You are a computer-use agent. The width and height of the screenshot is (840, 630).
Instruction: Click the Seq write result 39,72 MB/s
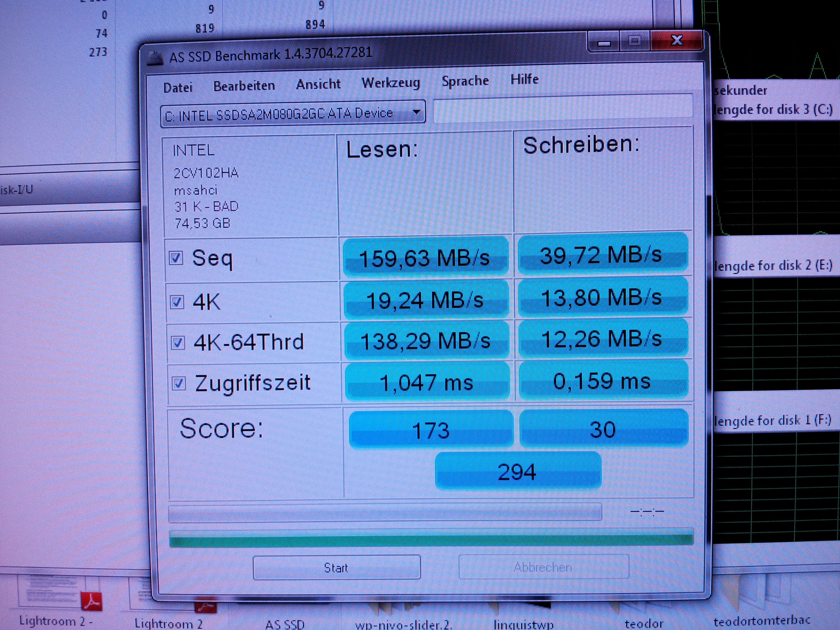(603, 254)
